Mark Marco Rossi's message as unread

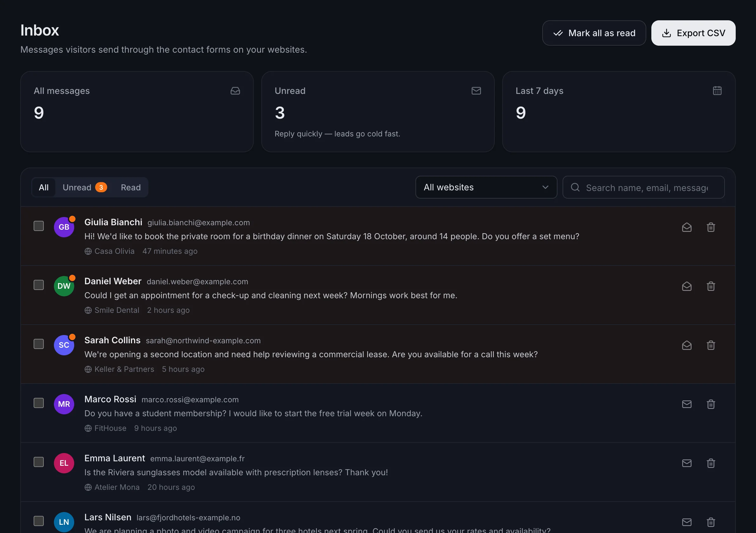point(687,404)
